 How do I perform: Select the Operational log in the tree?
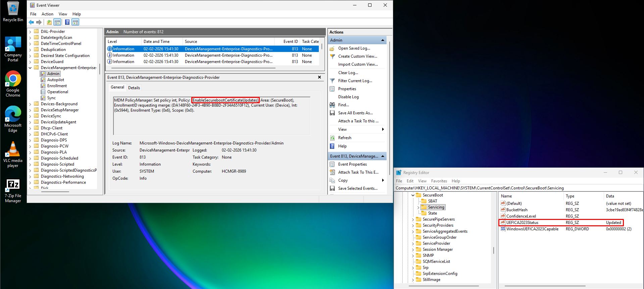(57, 92)
